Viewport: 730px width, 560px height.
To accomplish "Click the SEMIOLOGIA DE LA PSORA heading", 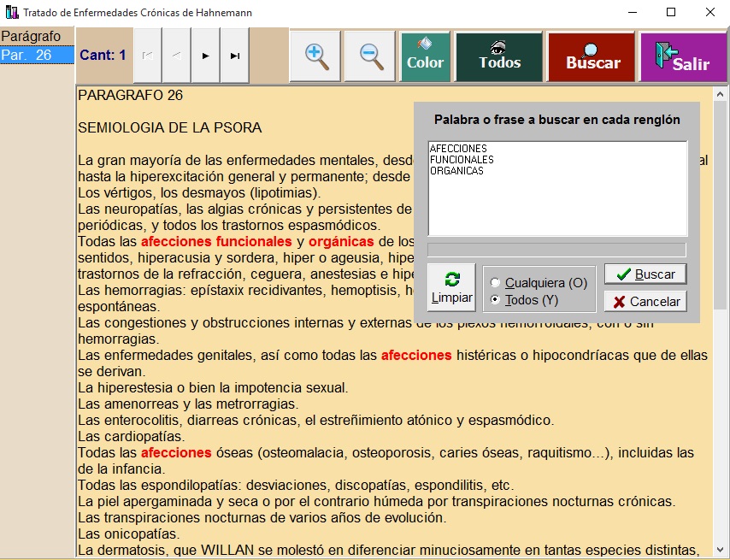I will point(169,127).
